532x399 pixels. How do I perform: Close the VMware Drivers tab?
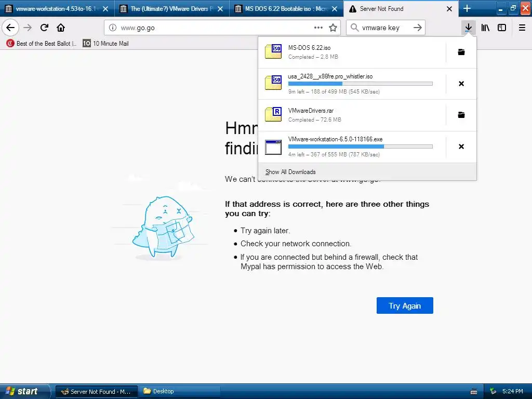[x=220, y=9]
